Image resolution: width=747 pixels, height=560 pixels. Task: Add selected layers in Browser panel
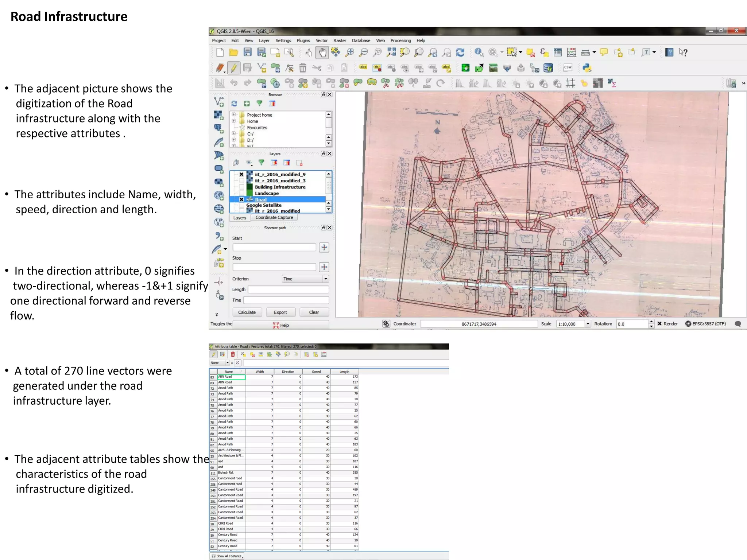[x=247, y=104]
